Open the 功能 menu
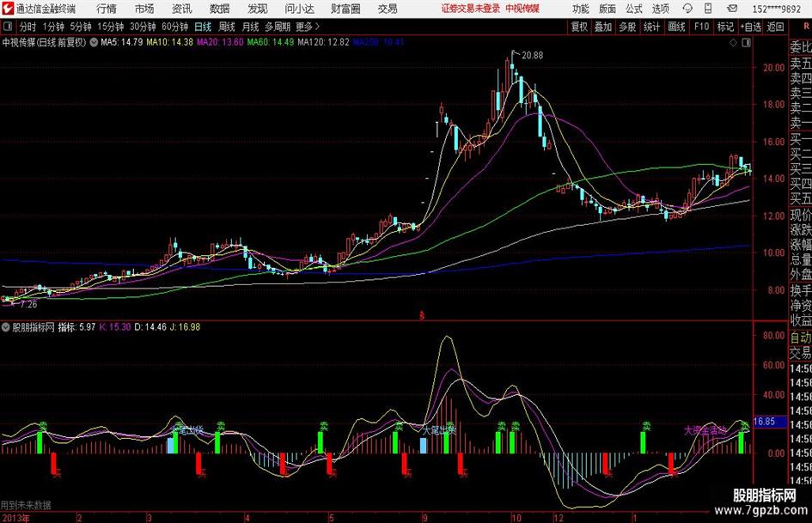The height and width of the screenshot is (523, 812). point(581,9)
